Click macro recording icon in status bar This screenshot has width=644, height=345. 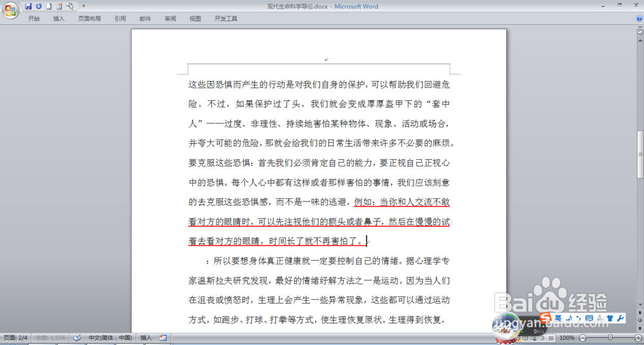[x=163, y=338]
